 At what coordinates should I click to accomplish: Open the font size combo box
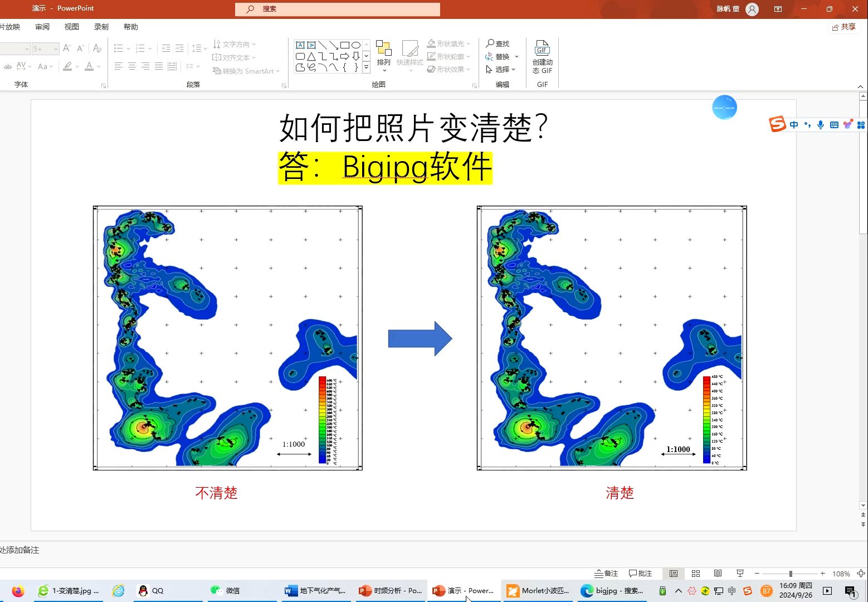[45, 49]
